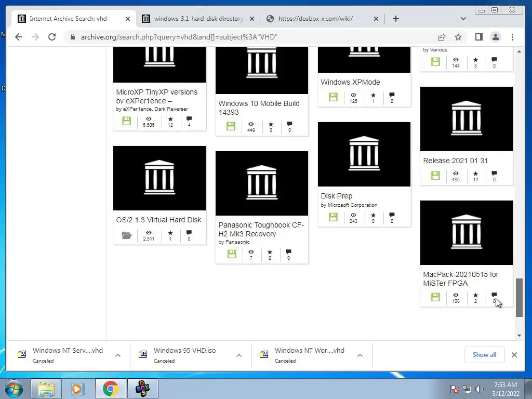Open the Chrome three-dot menu
The height and width of the screenshot is (399, 532).
[x=512, y=37]
